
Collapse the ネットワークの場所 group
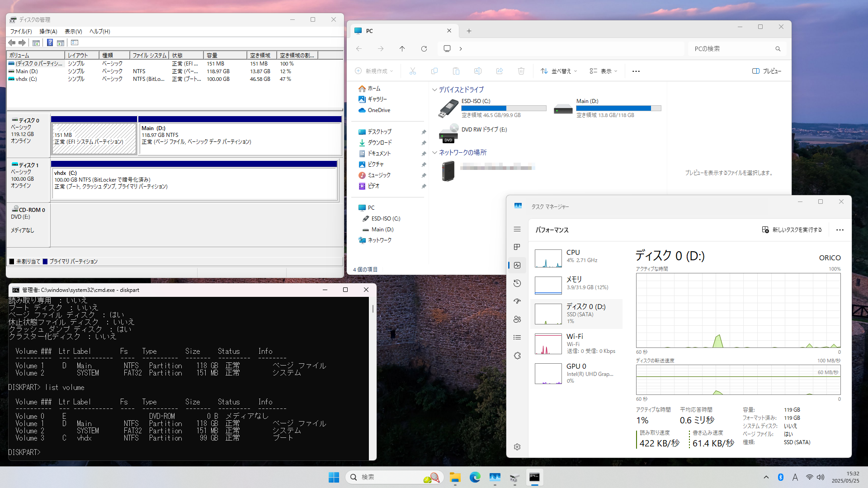(434, 153)
